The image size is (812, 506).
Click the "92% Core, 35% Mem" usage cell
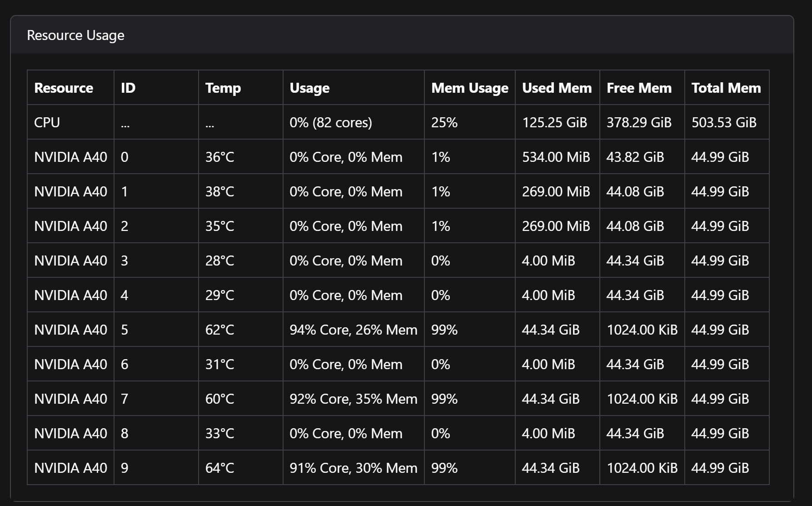point(353,399)
